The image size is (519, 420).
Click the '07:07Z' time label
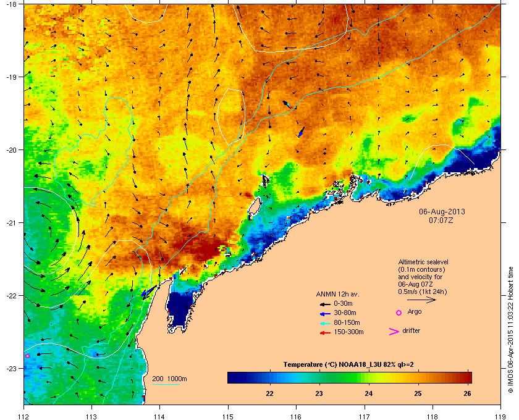441,220
